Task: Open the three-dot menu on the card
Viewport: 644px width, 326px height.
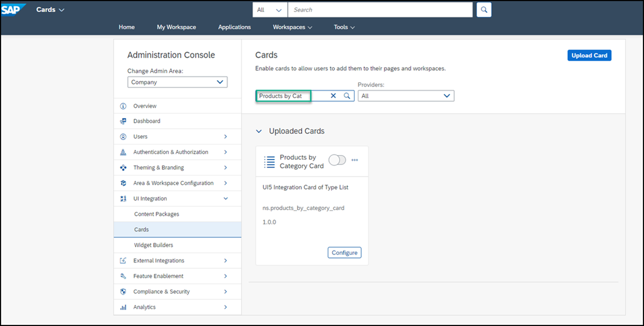Action: point(355,160)
